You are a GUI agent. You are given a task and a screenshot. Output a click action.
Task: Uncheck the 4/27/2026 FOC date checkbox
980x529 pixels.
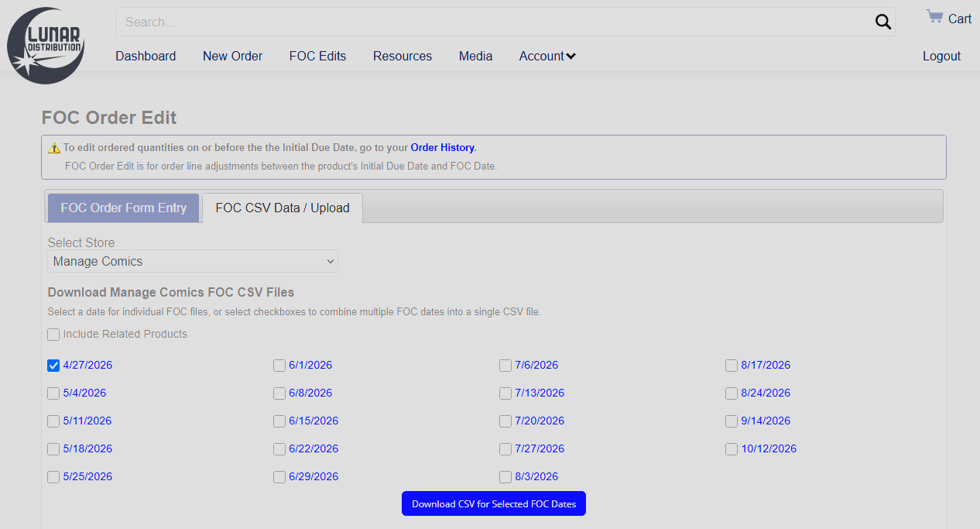(x=53, y=366)
